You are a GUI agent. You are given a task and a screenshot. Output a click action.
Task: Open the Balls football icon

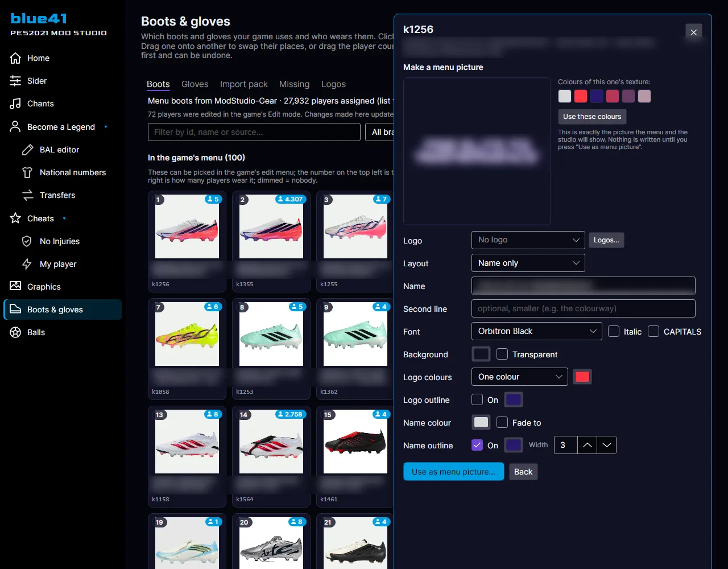pyautogui.click(x=15, y=332)
